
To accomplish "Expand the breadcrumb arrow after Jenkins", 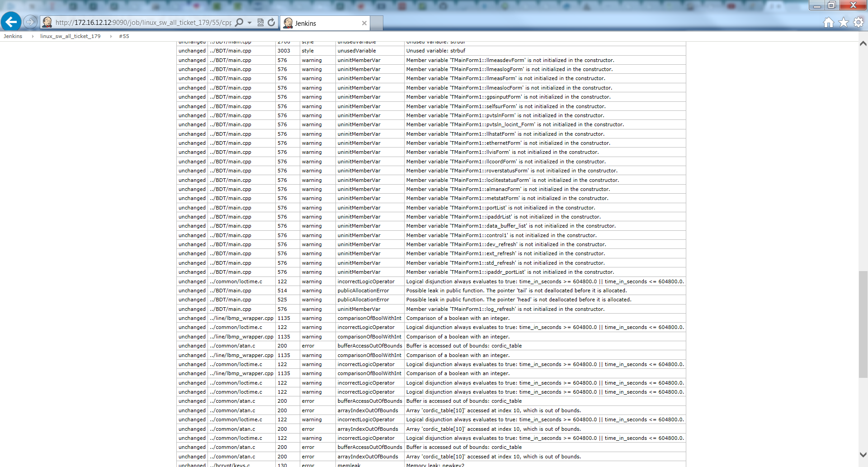I will (33, 36).
